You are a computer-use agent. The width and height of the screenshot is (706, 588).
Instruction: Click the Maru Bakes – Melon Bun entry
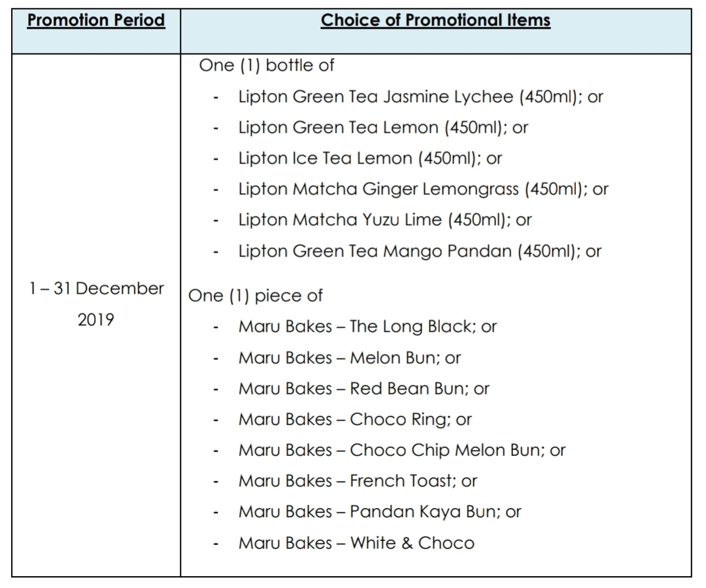pos(349,358)
